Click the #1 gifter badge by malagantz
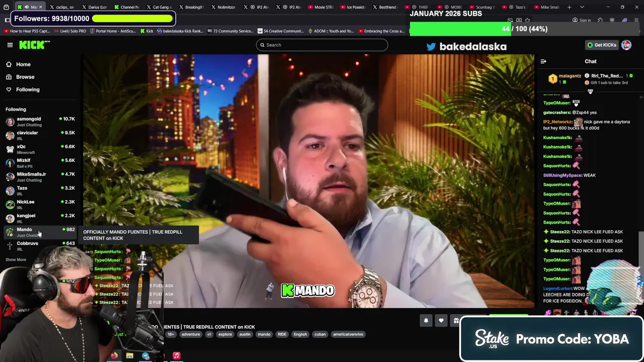644x362 pixels. pyautogui.click(x=552, y=79)
